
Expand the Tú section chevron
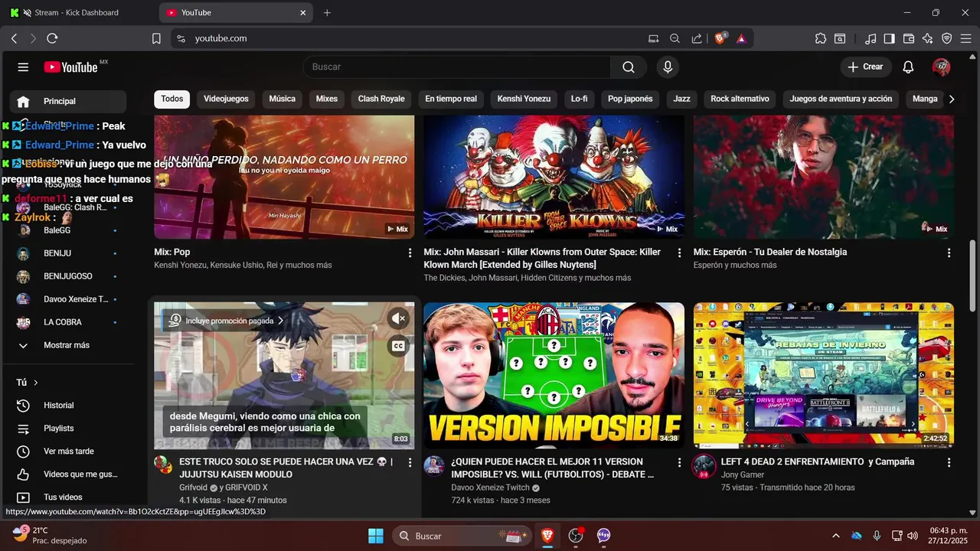click(x=35, y=383)
